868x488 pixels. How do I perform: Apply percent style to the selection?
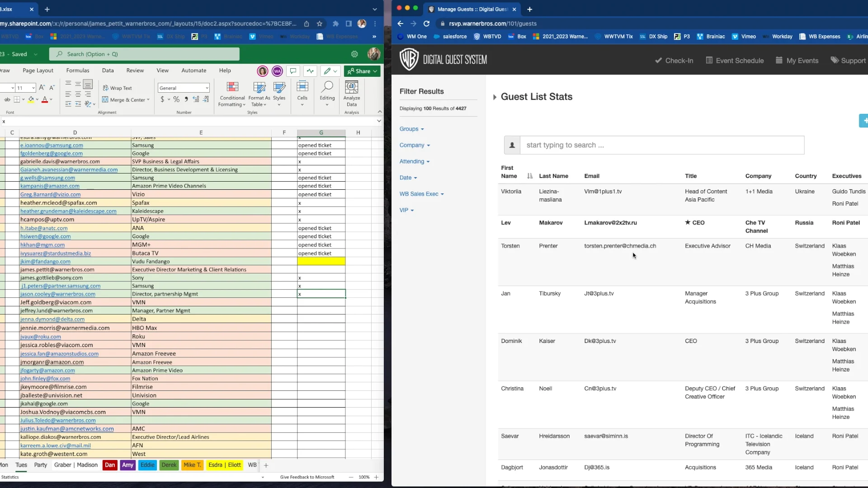pos(176,99)
